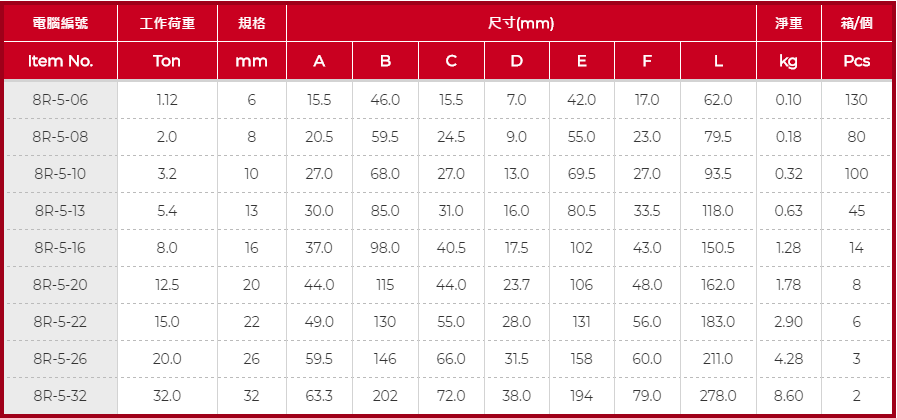
Task: Click the "規格" header cell
Action: pos(252,23)
